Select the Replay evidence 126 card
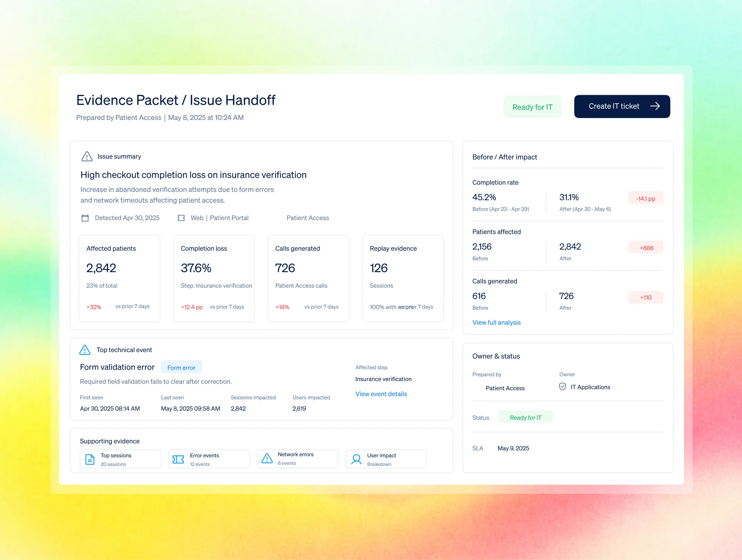Screen dimensions: 742x560 click(x=403, y=278)
